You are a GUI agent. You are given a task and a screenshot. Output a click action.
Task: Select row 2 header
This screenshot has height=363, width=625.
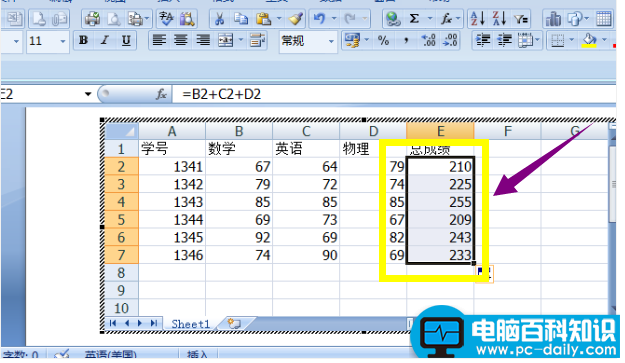tap(121, 167)
